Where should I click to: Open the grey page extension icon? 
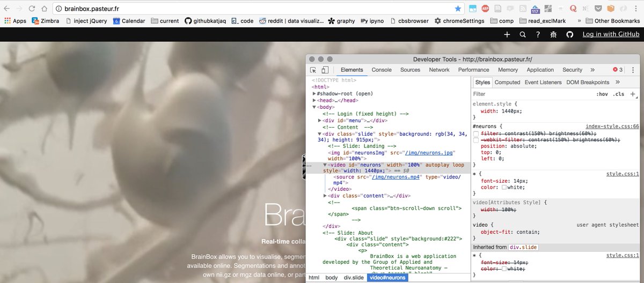point(498,9)
